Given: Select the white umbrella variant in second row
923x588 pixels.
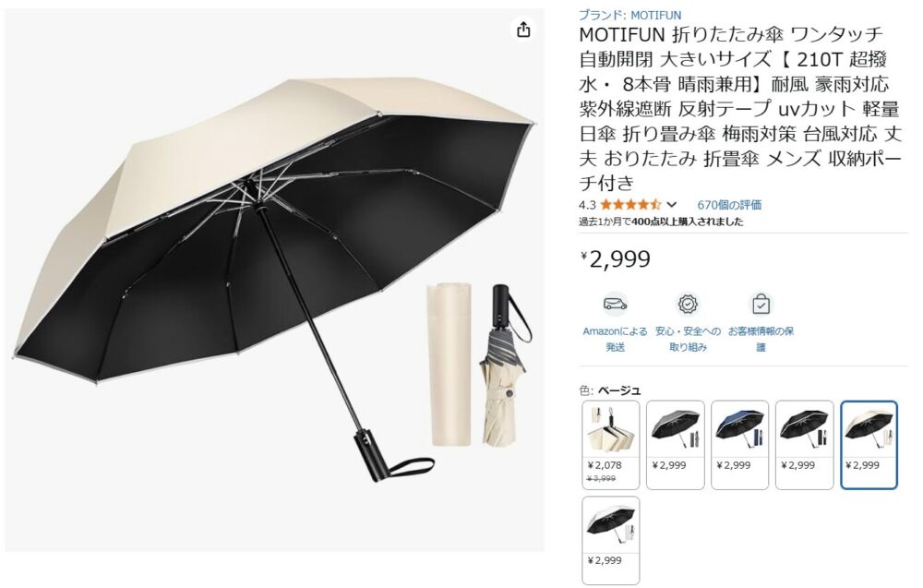Looking at the screenshot, I should point(610,540).
